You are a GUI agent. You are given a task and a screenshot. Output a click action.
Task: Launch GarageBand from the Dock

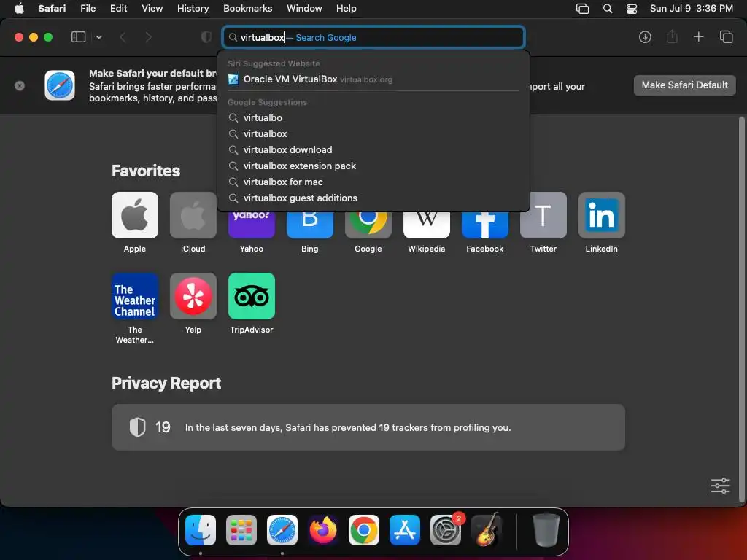click(x=487, y=530)
